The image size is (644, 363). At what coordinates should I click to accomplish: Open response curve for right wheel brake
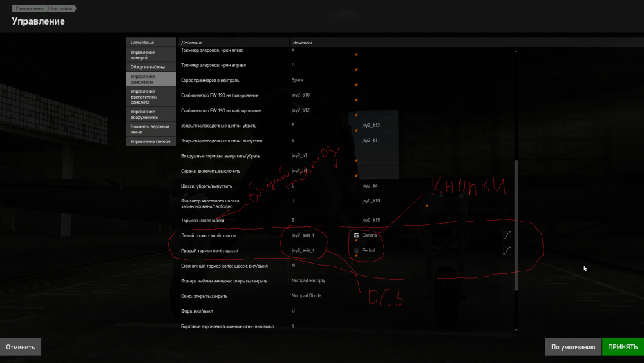pyautogui.click(x=507, y=250)
